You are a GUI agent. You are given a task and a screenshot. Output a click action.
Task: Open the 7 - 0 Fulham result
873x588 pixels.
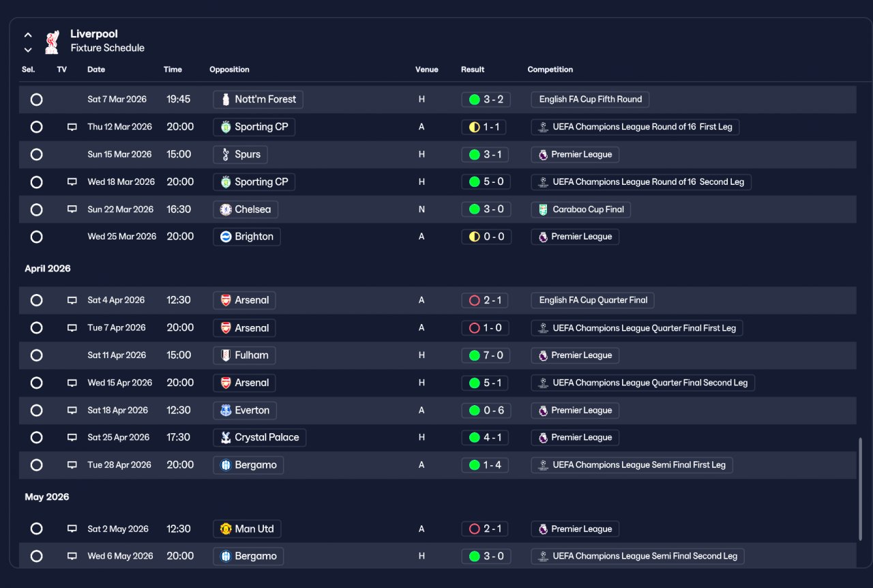(x=484, y=355)
